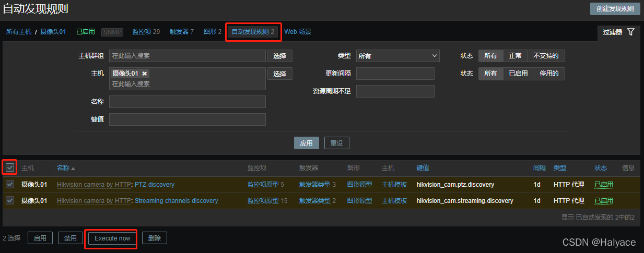Sort table by 类型 column header
Screen dimensions: 644x253
pyautogui.click(x=560, y=168)
